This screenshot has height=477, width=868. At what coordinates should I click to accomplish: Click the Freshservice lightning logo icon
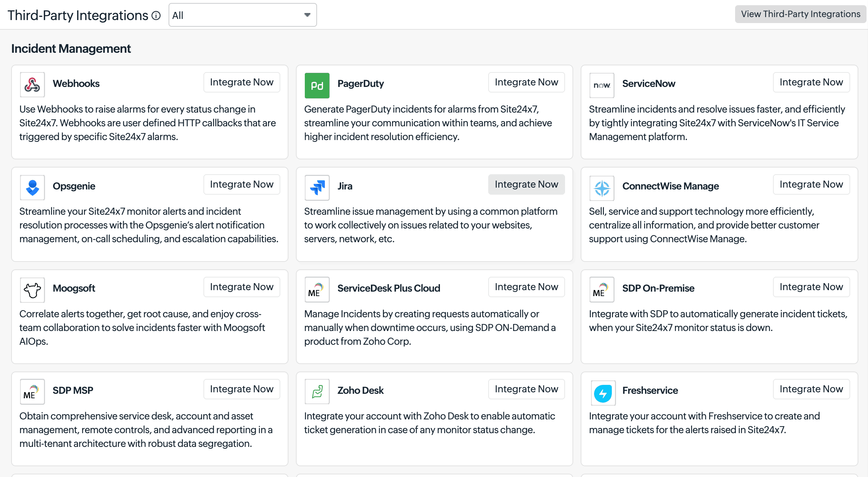click(603, 393)
